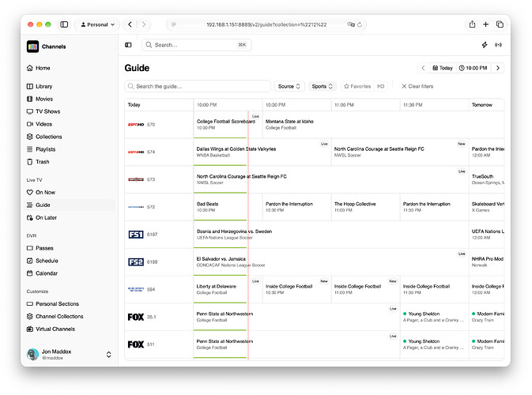Open The Hoop Collective program

365,207
